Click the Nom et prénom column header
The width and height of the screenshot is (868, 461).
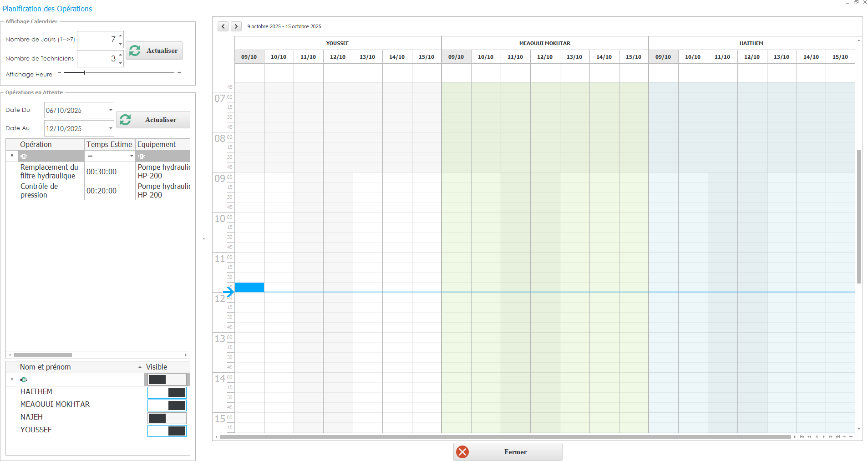coord(77,367)
